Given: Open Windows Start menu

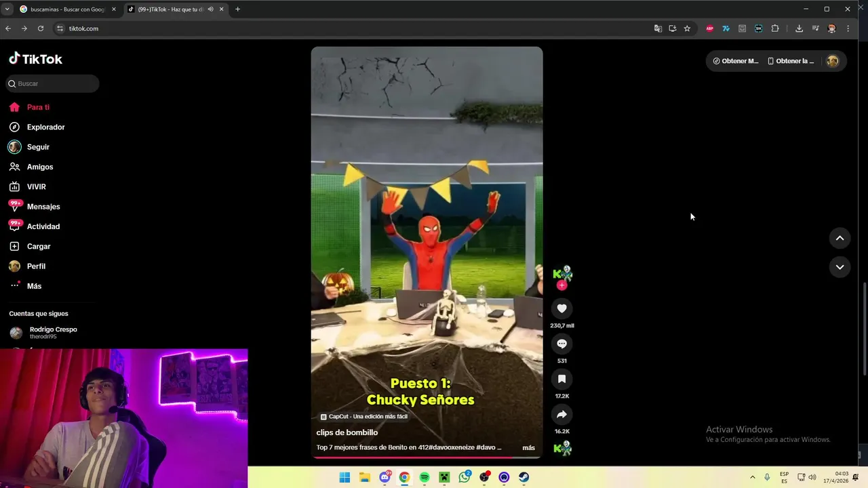Looking at the screenshot, I should coord(344,477).
